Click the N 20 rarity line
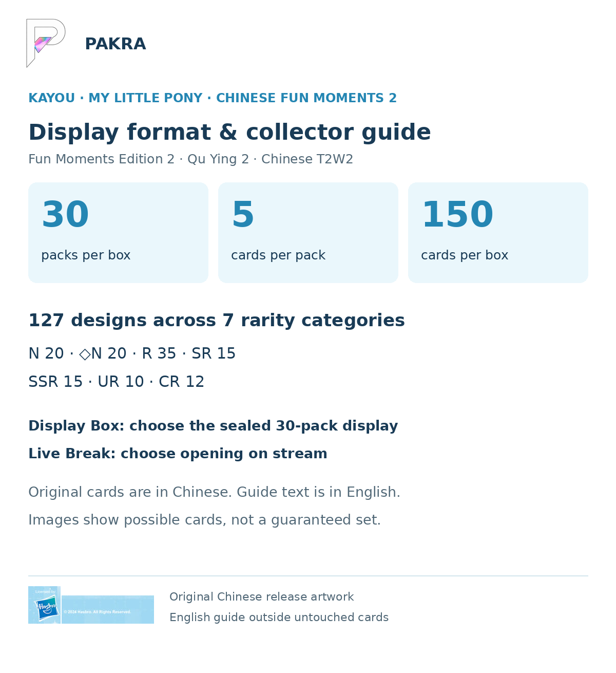The image size is (616, 673). click(x=132, y=353)
